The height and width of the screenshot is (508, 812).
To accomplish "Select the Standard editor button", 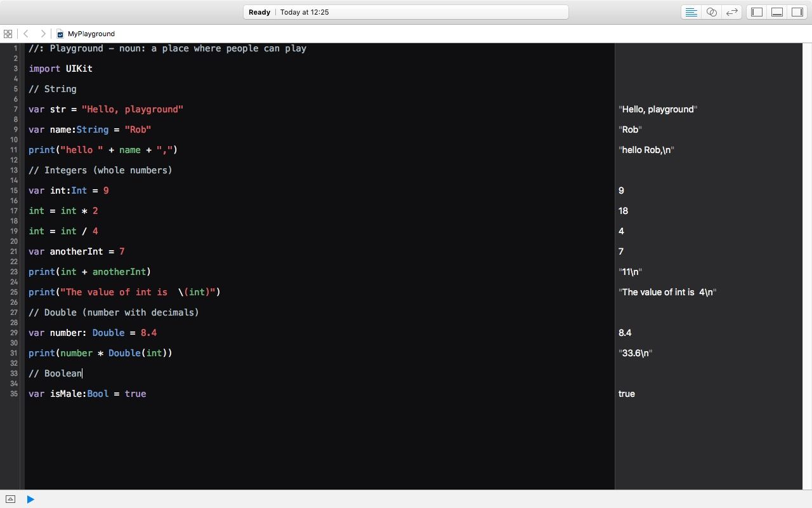I will click(691, 12).
